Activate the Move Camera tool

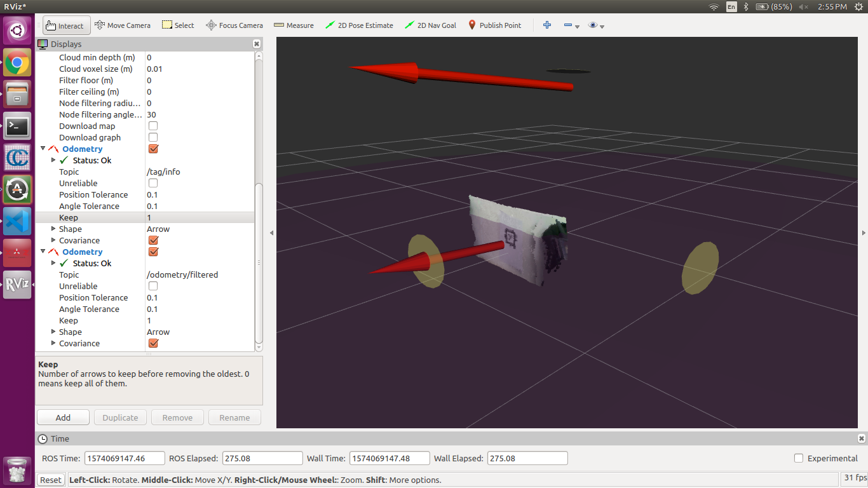pyautogui.click(x=123, y=25)
